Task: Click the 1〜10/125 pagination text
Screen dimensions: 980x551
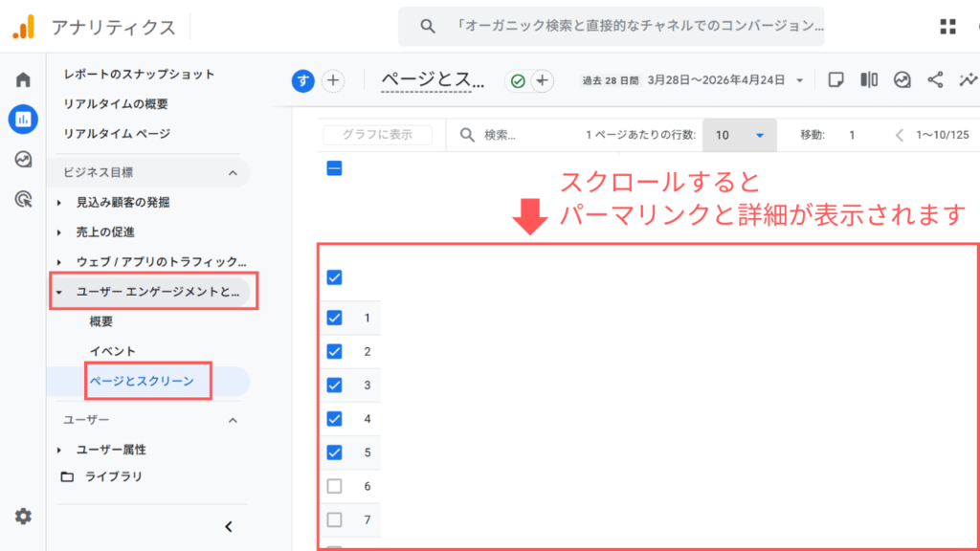Action: coord(943,135)
